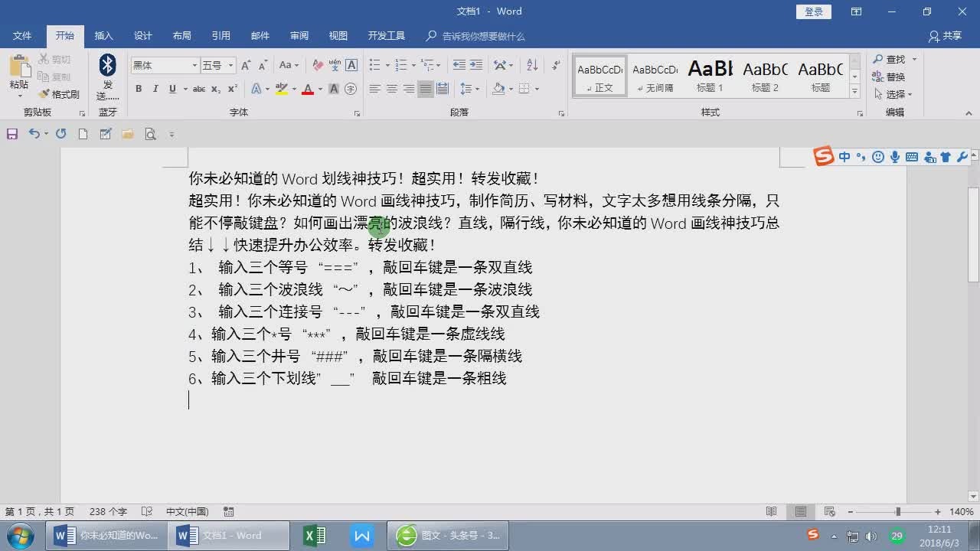Expand the text highlight color dropdown arrow
980x551 pixels.
294,89
